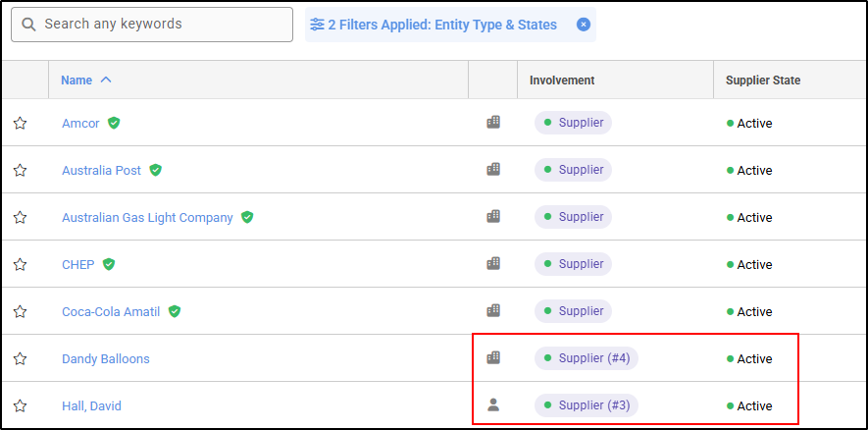Click the Involvement column header
Image resolution: width=868 pixels, height=430 pixels.
(562, 81)
